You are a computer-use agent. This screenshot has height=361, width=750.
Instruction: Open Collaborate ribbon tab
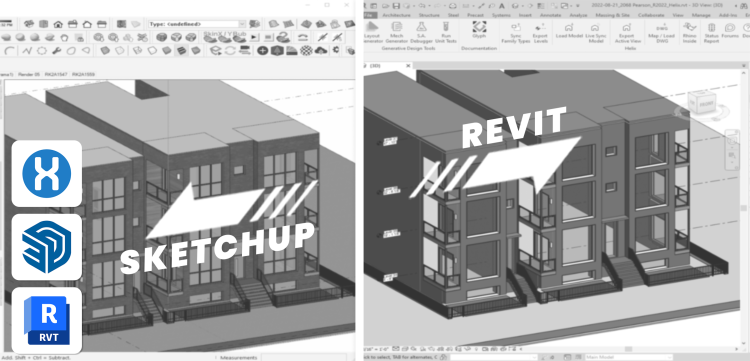tap(651, 15)
